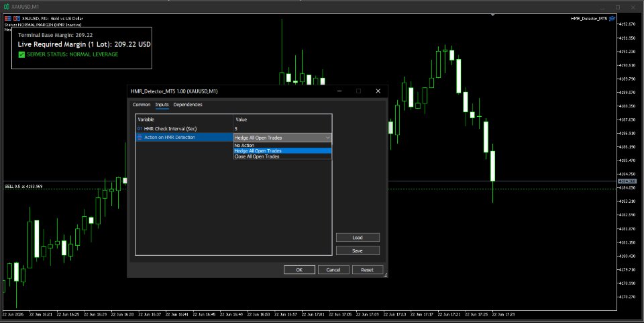Screen dimensions: 644x323
Task: Click the Variable column header
Action: coord(184,119)
